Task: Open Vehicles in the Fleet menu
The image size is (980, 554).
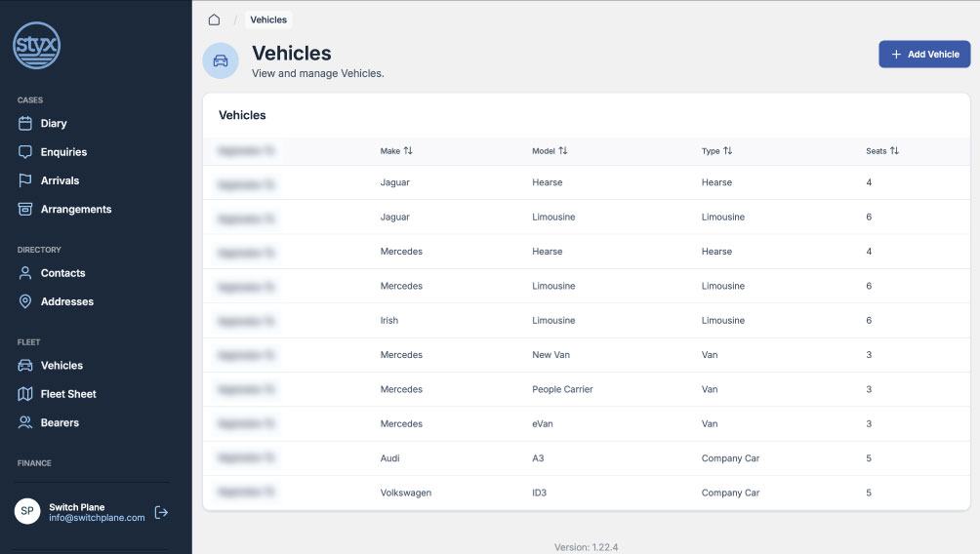Action: click(61, 366)
